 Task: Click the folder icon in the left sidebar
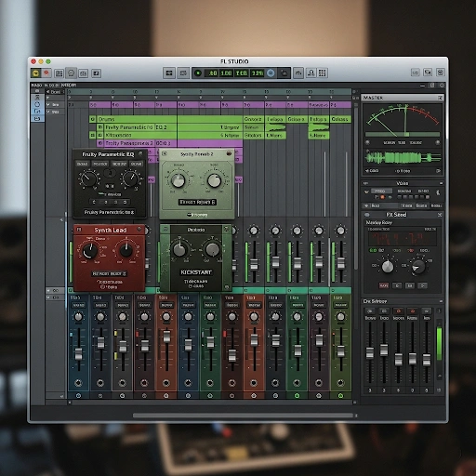(x=37, y=112)
